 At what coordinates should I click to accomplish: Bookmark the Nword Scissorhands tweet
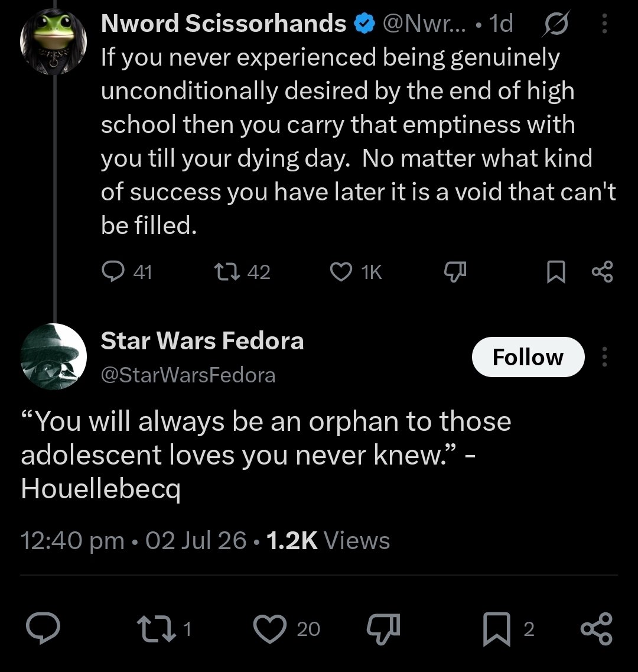click(556, 272)
